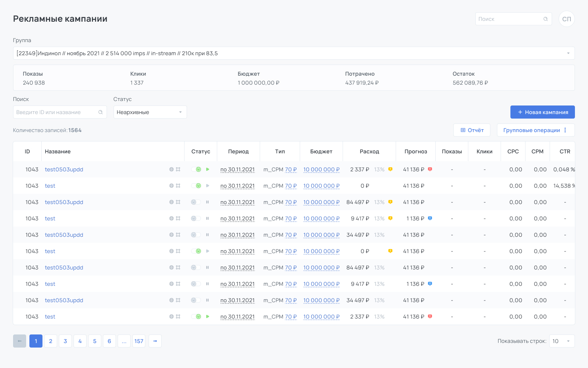588x368 pixels.
Task: Toggle status switch in first row off
Action: [x=196, y=169]
